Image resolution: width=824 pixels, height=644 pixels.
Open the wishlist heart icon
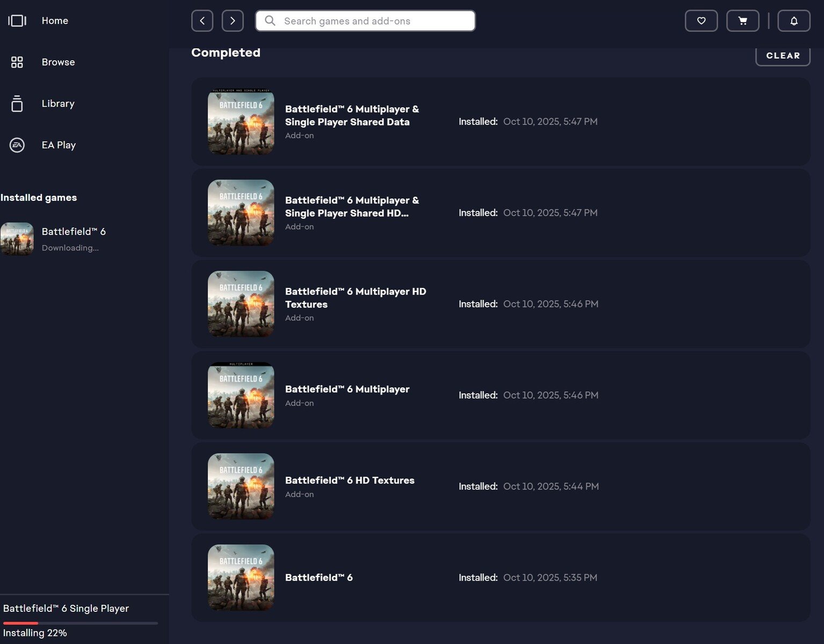click(x=701, y=21)
